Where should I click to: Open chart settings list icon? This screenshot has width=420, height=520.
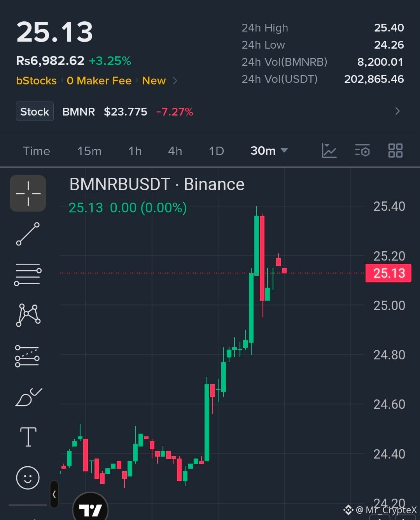[x=362, y=151]
